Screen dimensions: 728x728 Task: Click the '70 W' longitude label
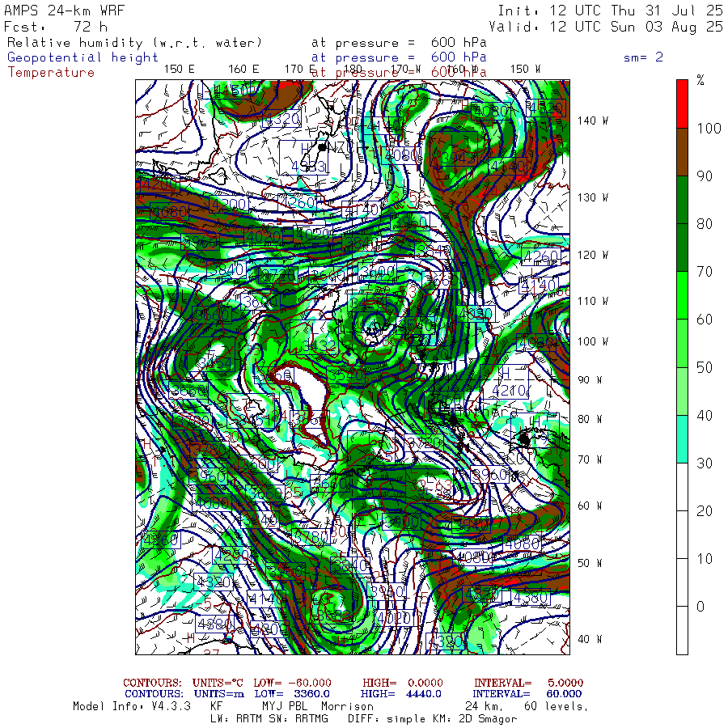[x=590, y=459]
